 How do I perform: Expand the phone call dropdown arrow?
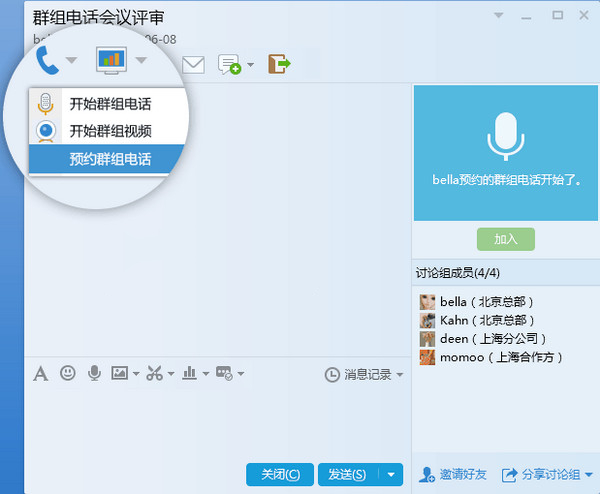click(x=72, y=62)
